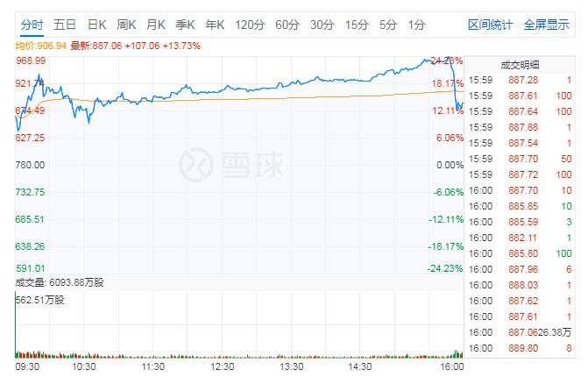Select the last trade row at 889.80
The height and width of the screenshot is (384, 588).
point(520,348)
